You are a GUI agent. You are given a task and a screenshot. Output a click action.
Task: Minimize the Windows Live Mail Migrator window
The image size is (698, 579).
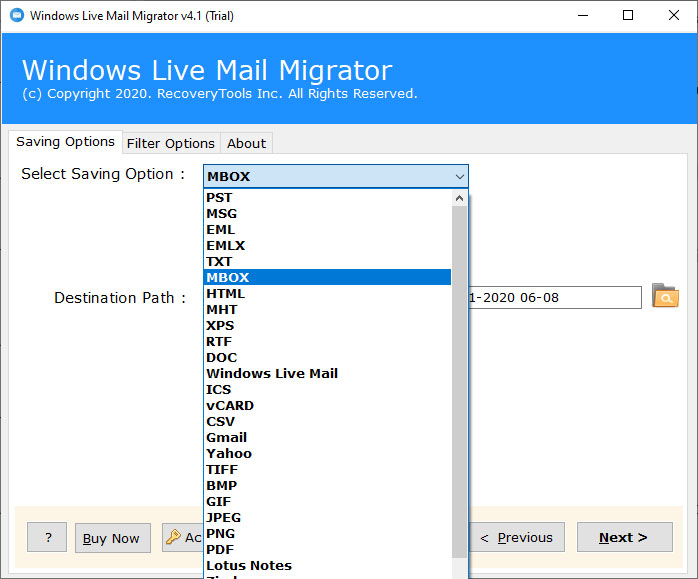point(583,16)
